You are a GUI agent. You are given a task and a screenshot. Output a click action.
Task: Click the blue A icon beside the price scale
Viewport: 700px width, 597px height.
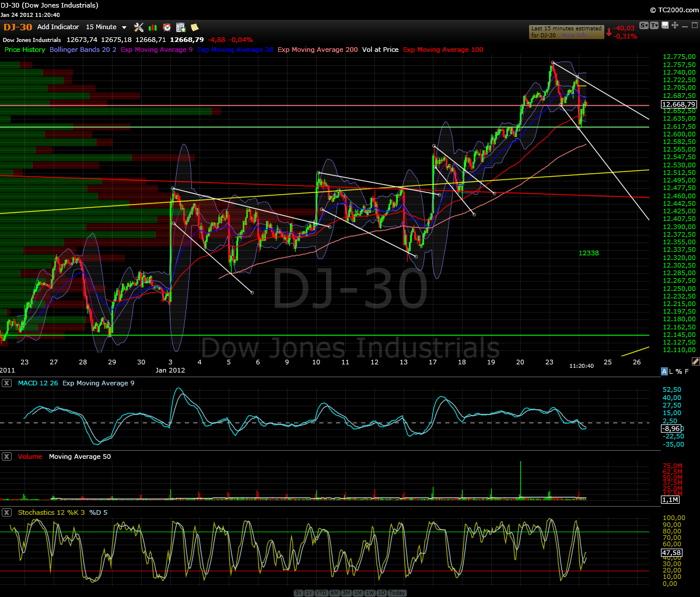point(664,371)
